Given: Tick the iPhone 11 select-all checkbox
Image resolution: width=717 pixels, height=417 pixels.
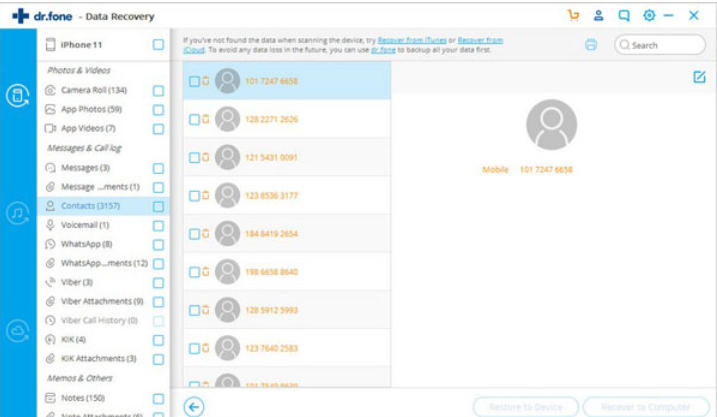Looking at the screenshot, I should (158, 45).
